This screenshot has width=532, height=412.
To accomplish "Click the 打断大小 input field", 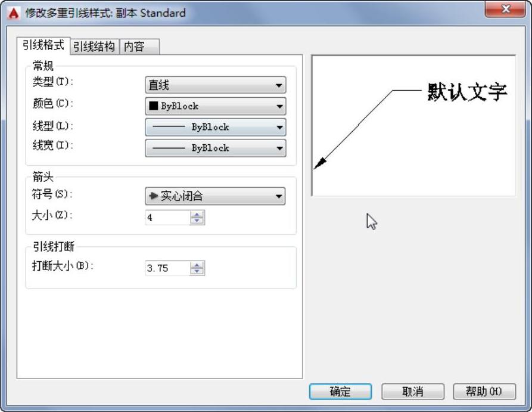I will click(167, 268).
